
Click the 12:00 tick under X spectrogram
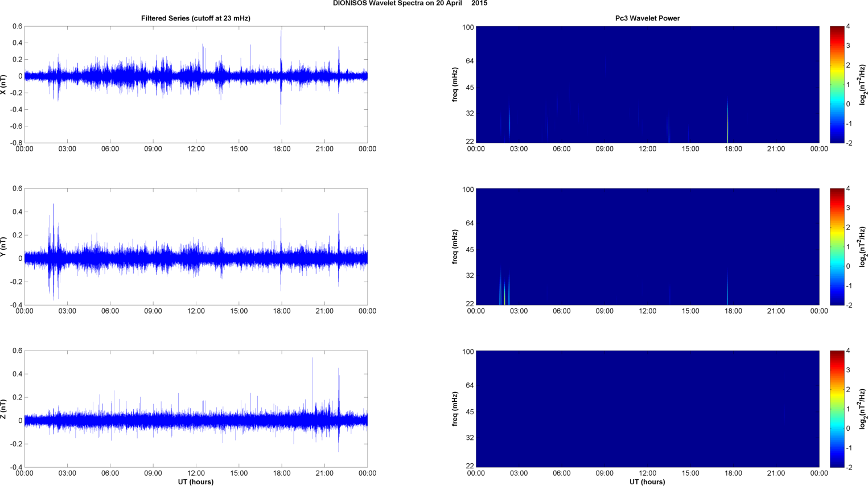[x=647, y=149]
